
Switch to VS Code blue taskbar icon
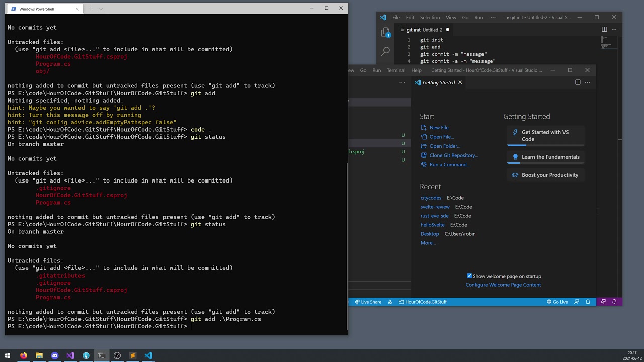click(x=148, y=355)
